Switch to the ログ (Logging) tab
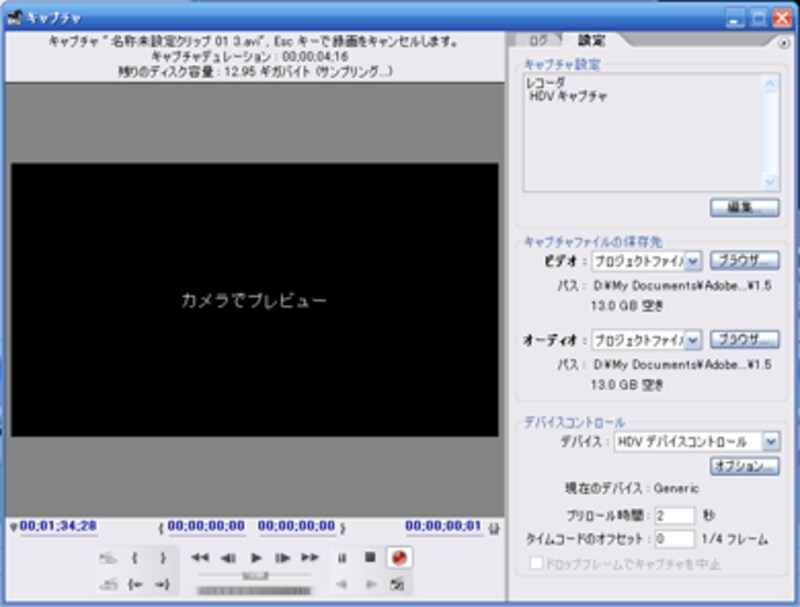Image resolution: width=800 pixels, height=607 pixels. click(538, 40)
